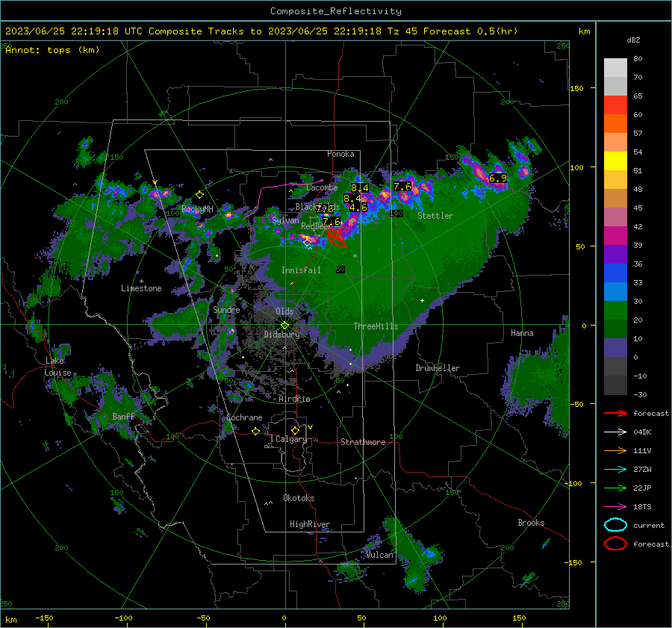Select the orange 111V track arrow
This screenshot has width=672, height=628.
pos(615,450)
